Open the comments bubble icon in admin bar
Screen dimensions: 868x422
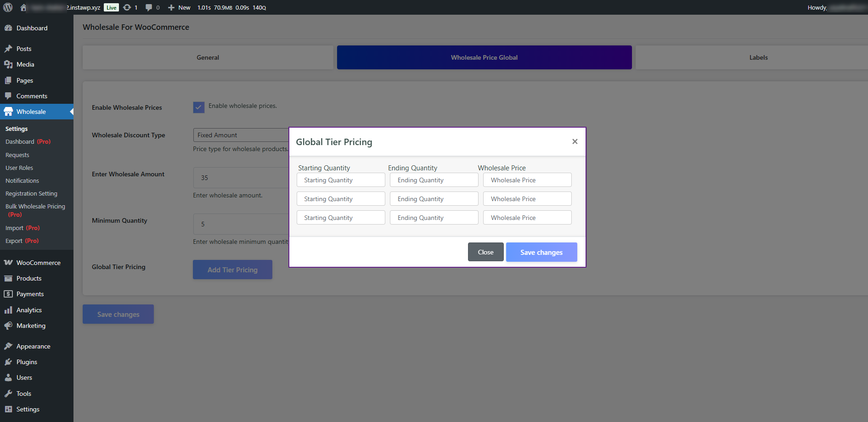(x=149, y=7)
